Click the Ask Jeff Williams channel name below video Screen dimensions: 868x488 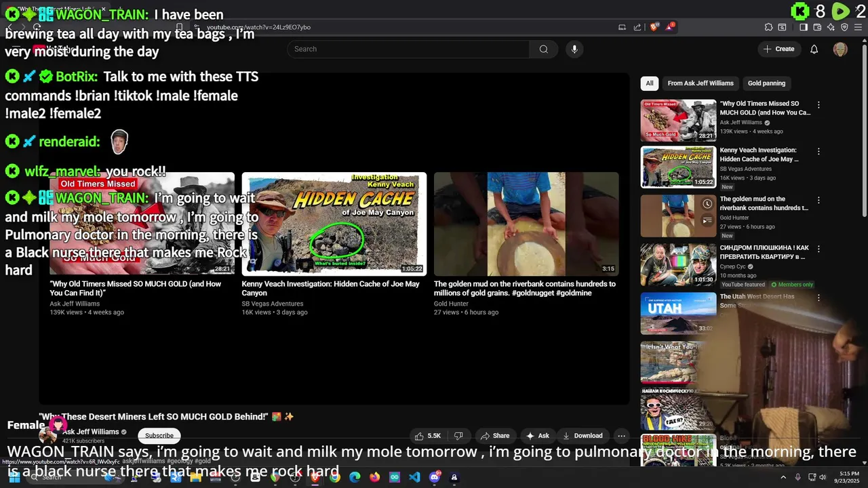tap(90, 432)
